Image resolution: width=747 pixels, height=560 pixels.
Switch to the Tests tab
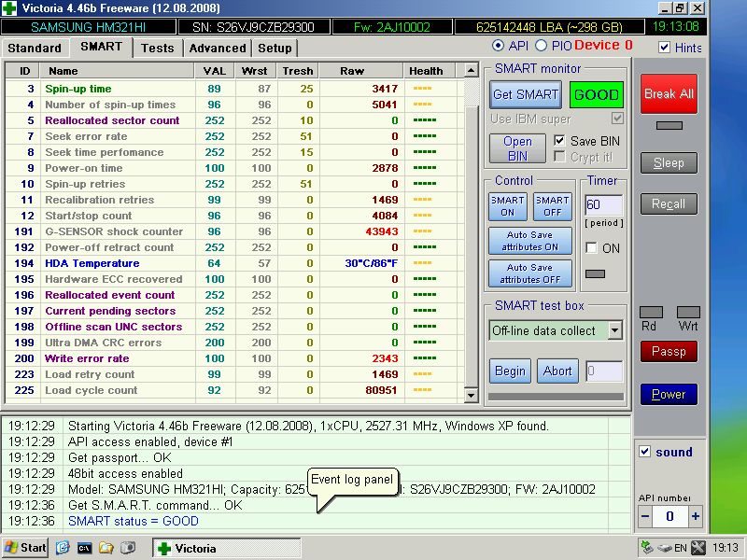tap(158, 49)
